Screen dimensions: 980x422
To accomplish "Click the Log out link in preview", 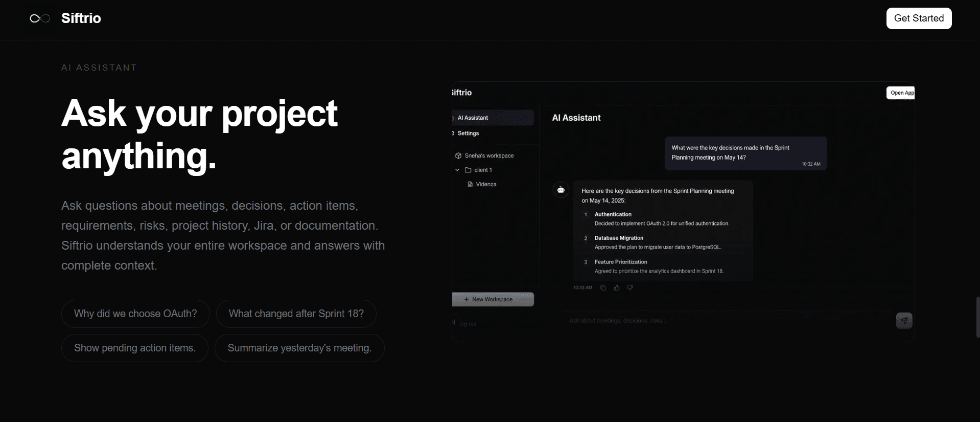I will click(x=468, y=324).
